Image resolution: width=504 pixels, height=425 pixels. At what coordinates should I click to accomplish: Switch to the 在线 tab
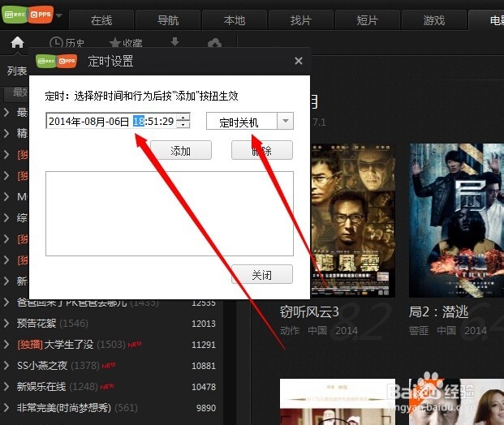click(x=101, y=20)
